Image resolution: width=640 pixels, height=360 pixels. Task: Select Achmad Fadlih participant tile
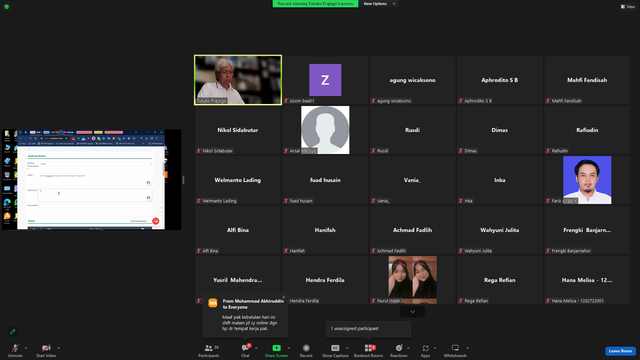412,230
